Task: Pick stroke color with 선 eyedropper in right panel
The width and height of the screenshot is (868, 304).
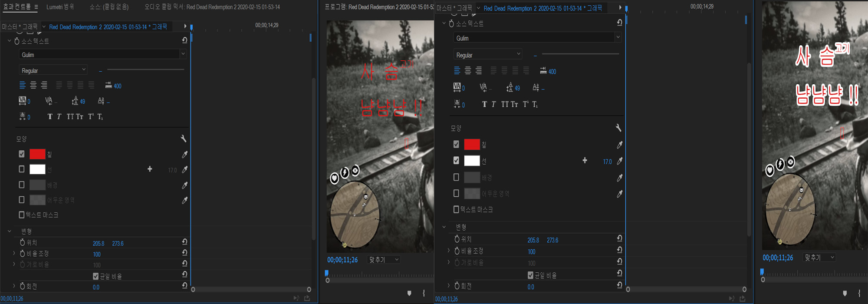Action: (x=619, y=161)
